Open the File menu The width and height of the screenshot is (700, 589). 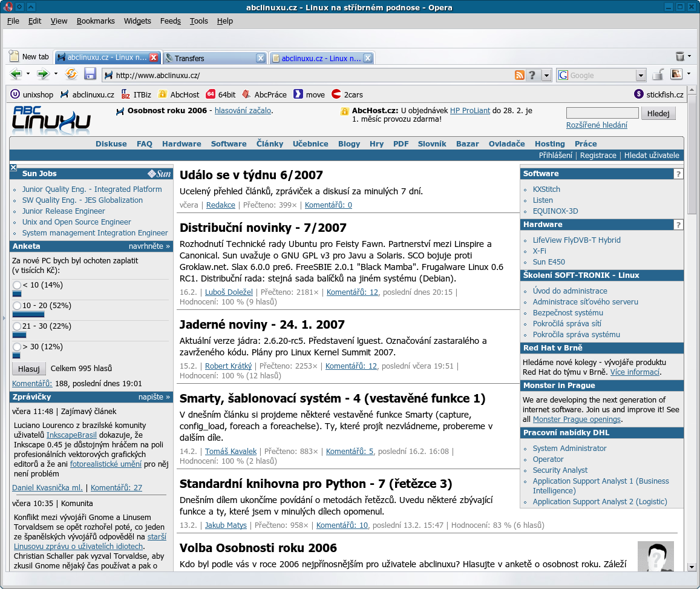click(x=13, y=21)
